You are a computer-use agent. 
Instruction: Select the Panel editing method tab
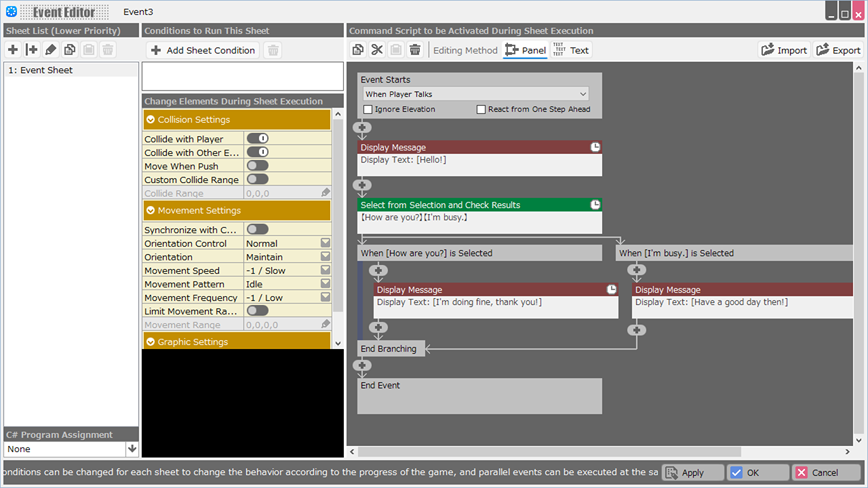(526, 50)
